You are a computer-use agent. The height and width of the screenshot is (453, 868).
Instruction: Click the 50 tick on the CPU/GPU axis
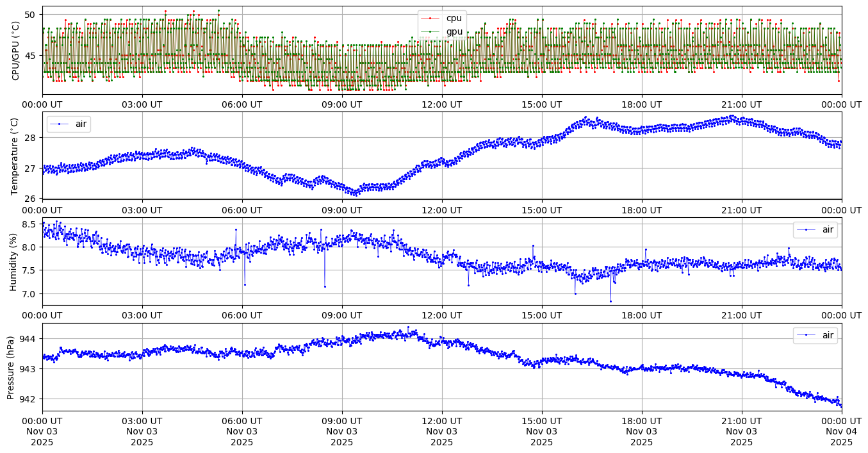click(30, 15)
